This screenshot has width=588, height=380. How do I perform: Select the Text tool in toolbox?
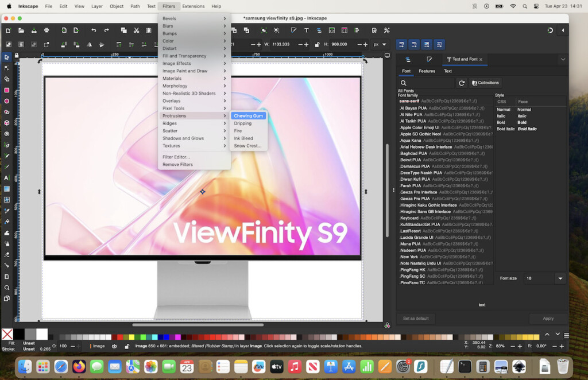point(7,177)
